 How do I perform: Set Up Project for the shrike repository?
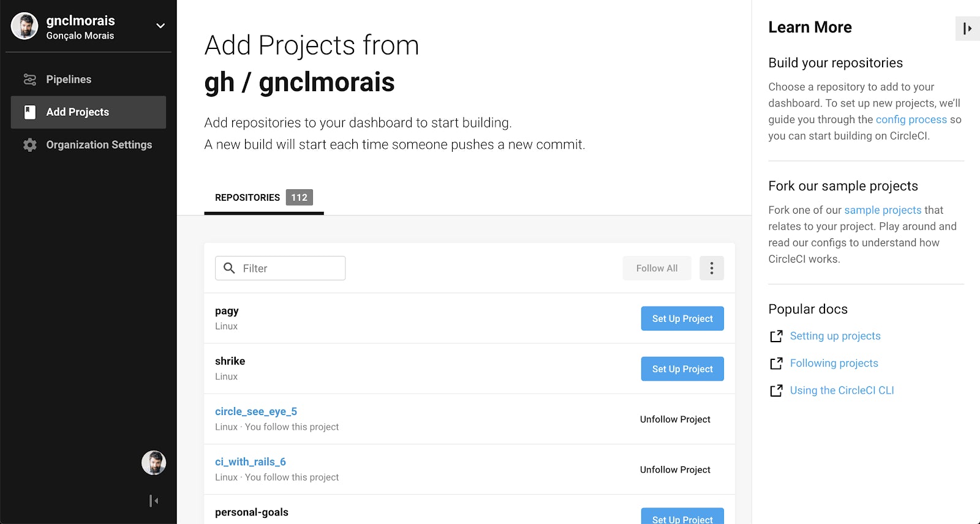point(682,369)
